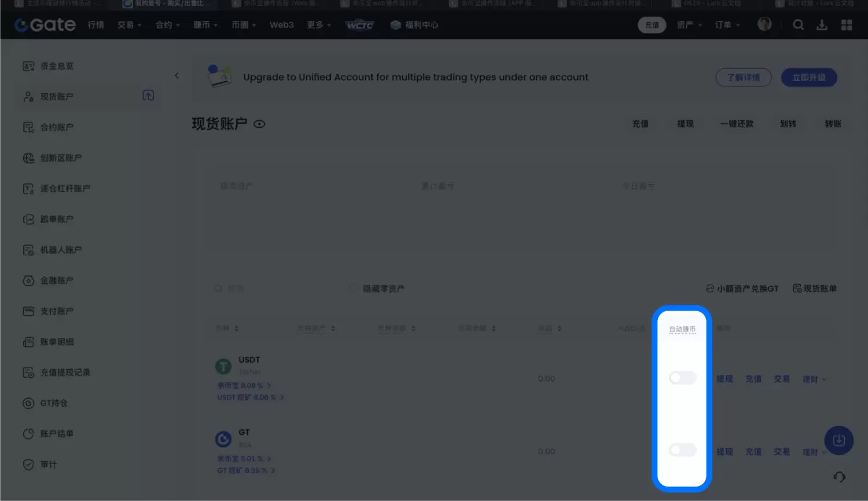This screenshot has width=868, height=501.
Task: Collapse the sidebar with chevron arrow
Action: [176, 75]
